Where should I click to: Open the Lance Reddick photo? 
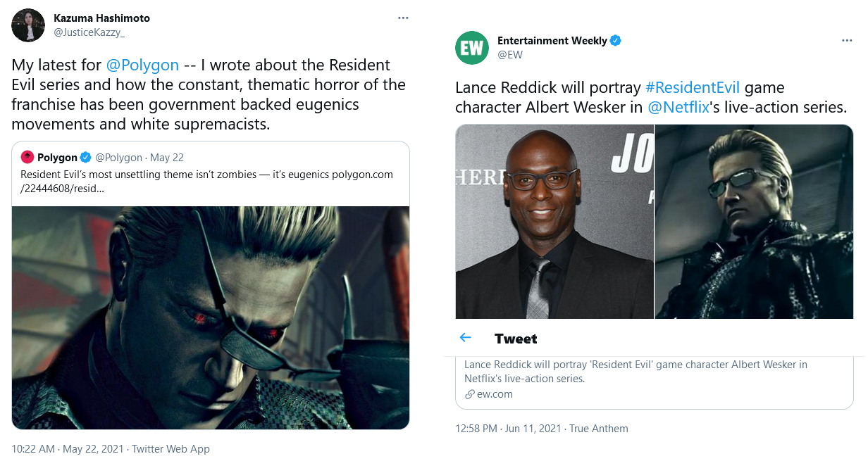click(x=554, y=222)
